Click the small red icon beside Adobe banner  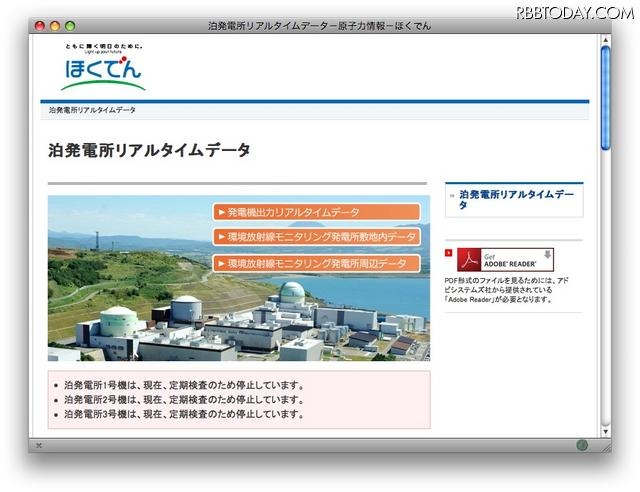[x=449, y=253]
